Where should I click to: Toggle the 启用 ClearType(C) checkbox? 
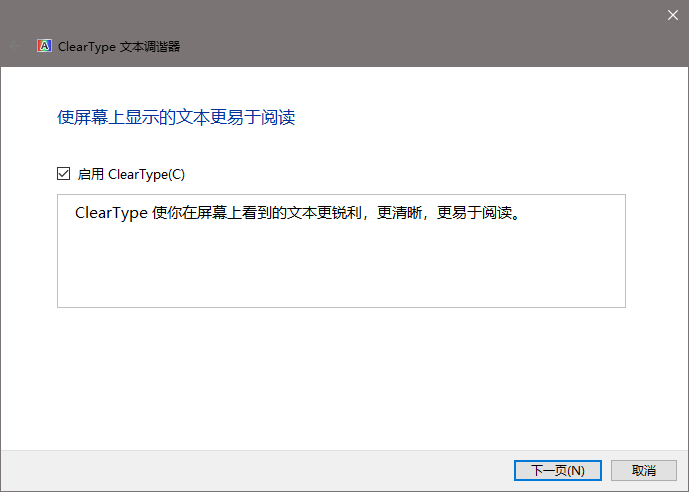click(x=63, y=174)
